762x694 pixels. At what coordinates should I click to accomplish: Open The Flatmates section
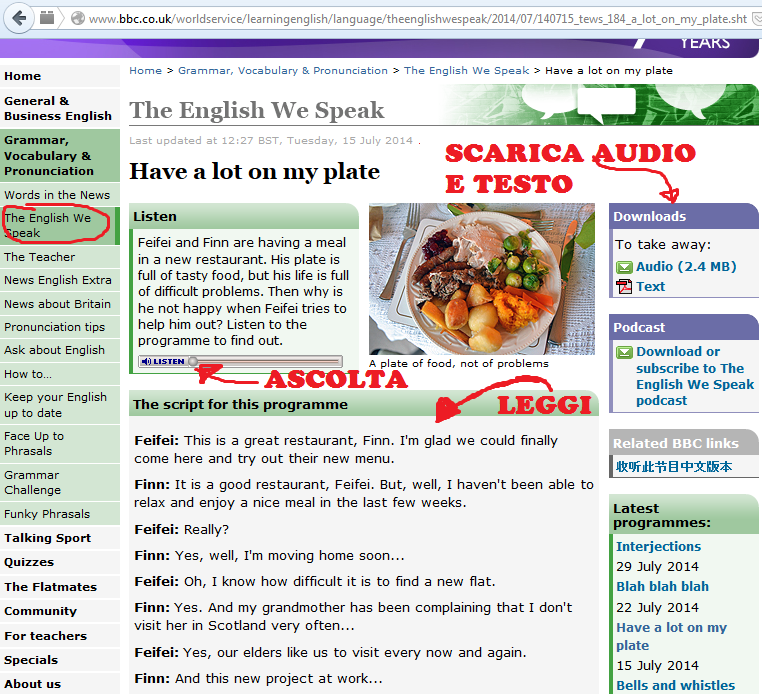pos(60,587)
